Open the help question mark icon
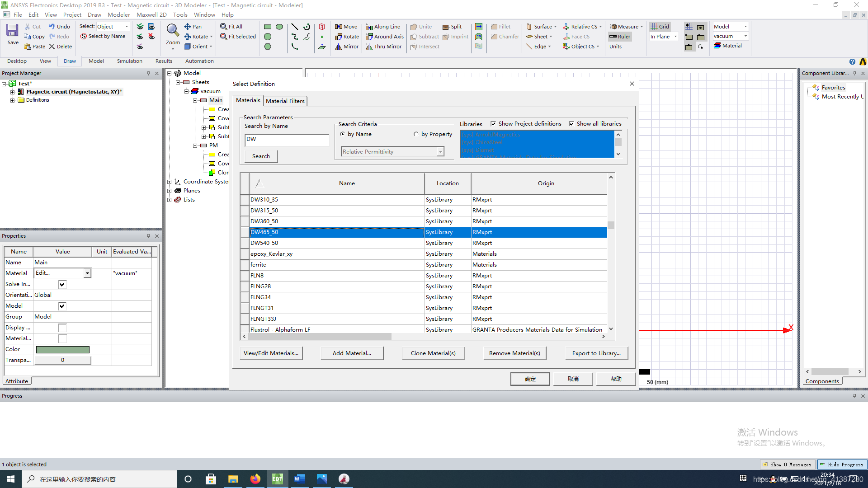 click(x=852, y=61)
